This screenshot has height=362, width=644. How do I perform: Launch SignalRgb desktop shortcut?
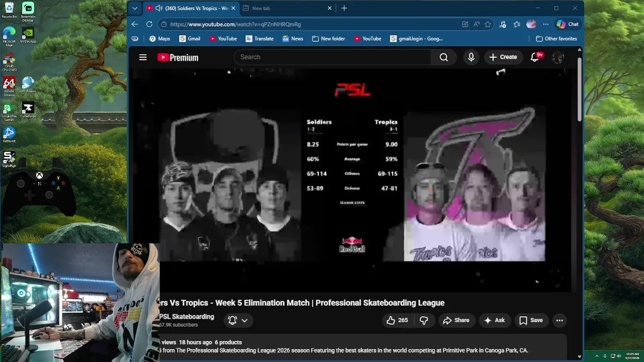(x=9, y=159)
